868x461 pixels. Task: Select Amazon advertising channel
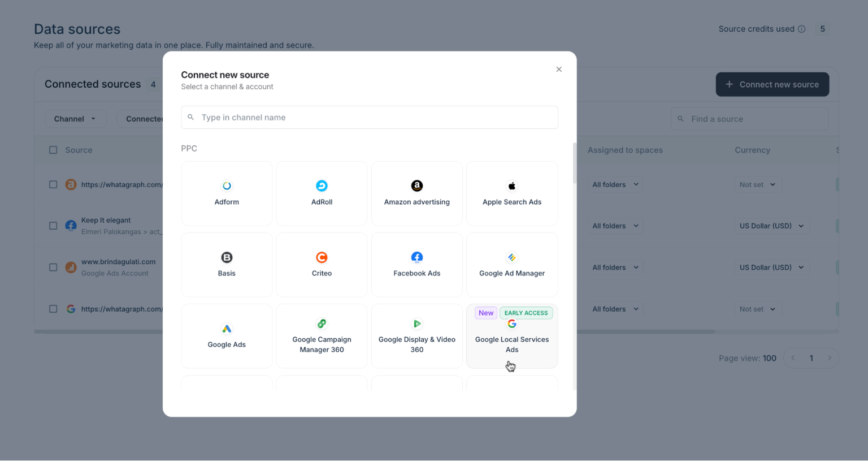(416, 193)
